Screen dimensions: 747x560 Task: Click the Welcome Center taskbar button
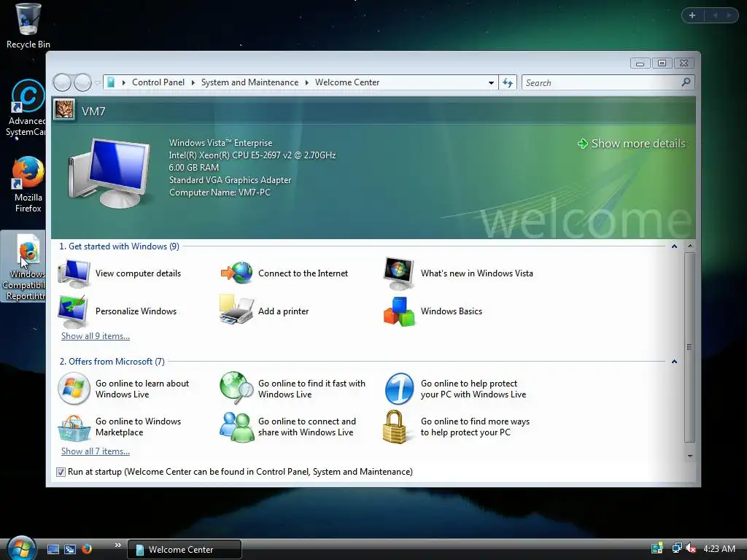[x=185, y=549]
